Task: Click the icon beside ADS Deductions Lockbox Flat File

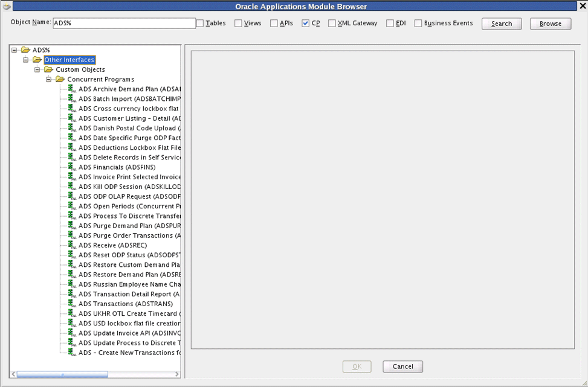Action: click(73, 147)
